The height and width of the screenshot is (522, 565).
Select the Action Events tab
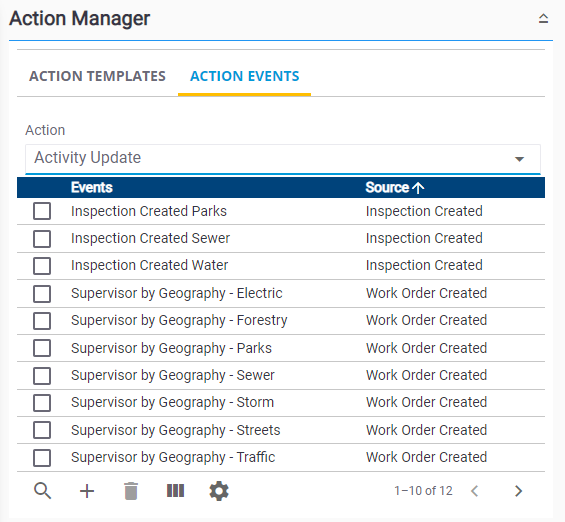245,76
